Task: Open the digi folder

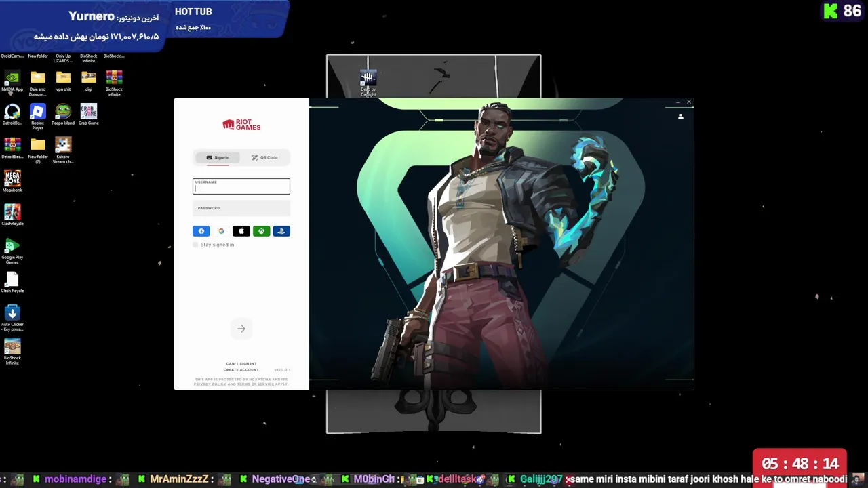Action: point(89,81)
